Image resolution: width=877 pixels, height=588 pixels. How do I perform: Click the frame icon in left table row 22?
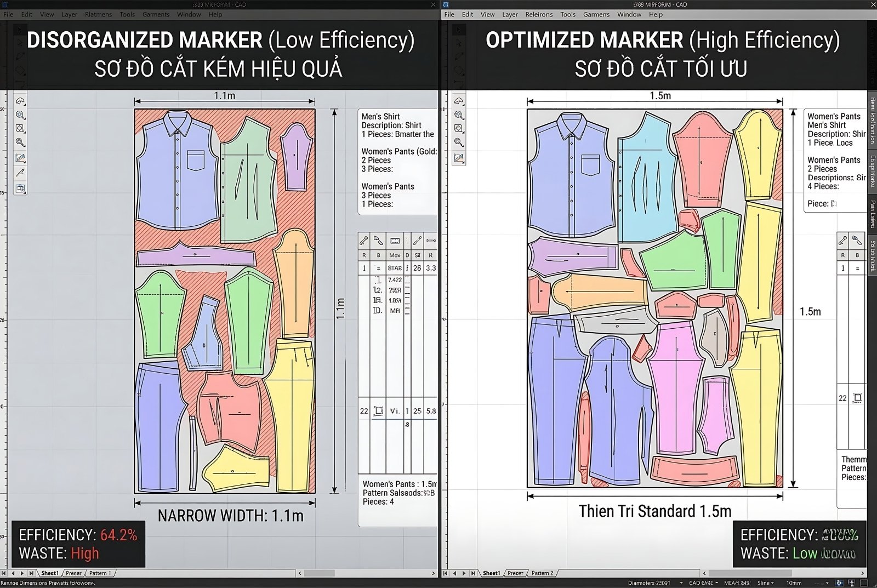pos(378,410)
